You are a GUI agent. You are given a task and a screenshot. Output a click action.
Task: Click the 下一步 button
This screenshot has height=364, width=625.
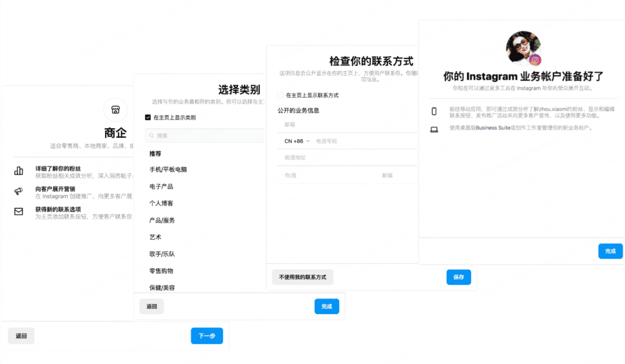coord(207,336)
